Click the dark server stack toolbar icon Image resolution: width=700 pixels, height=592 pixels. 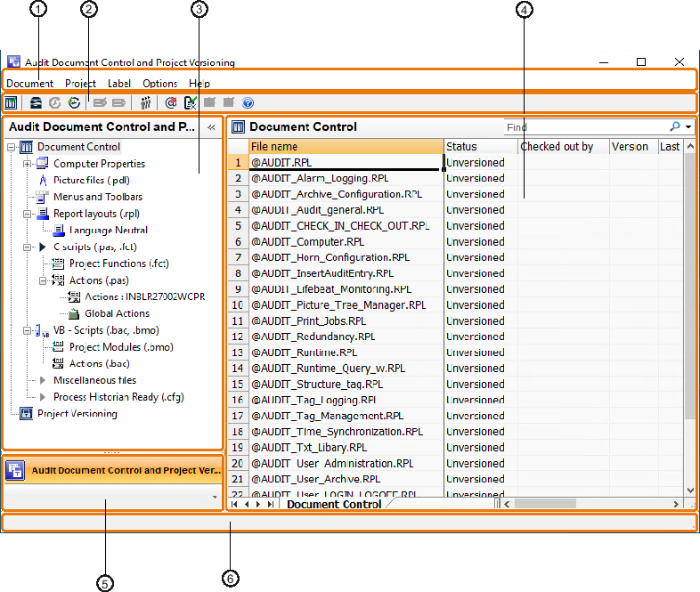click(x=36, y=103)
